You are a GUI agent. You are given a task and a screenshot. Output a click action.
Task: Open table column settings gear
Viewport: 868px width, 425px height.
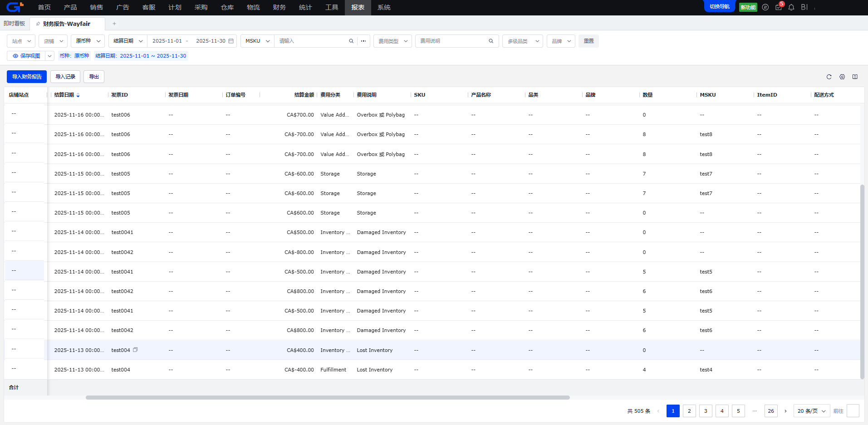842,77
